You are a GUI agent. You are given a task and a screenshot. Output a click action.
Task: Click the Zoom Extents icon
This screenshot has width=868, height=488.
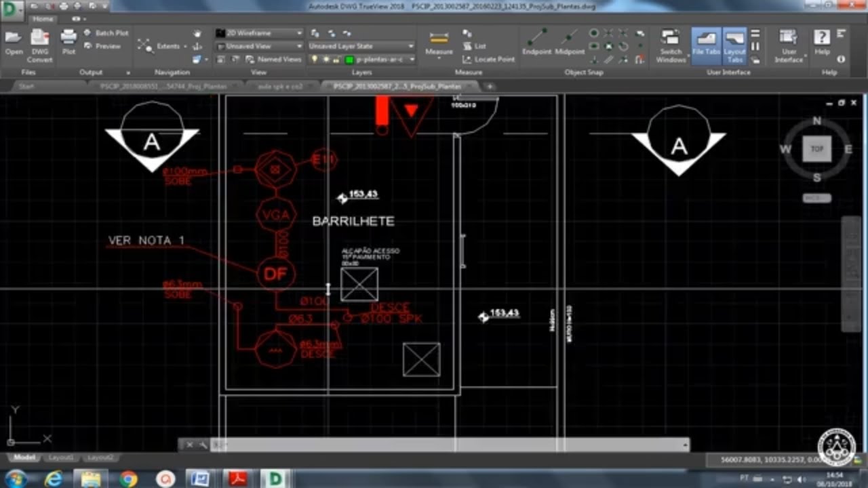click(x=144, y=46)
